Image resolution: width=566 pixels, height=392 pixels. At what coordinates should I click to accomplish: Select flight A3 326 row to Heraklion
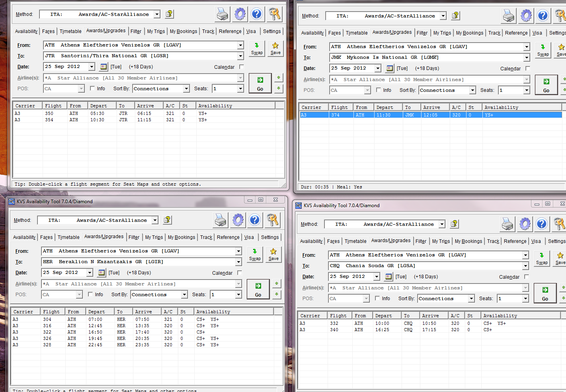coord(119,338)
